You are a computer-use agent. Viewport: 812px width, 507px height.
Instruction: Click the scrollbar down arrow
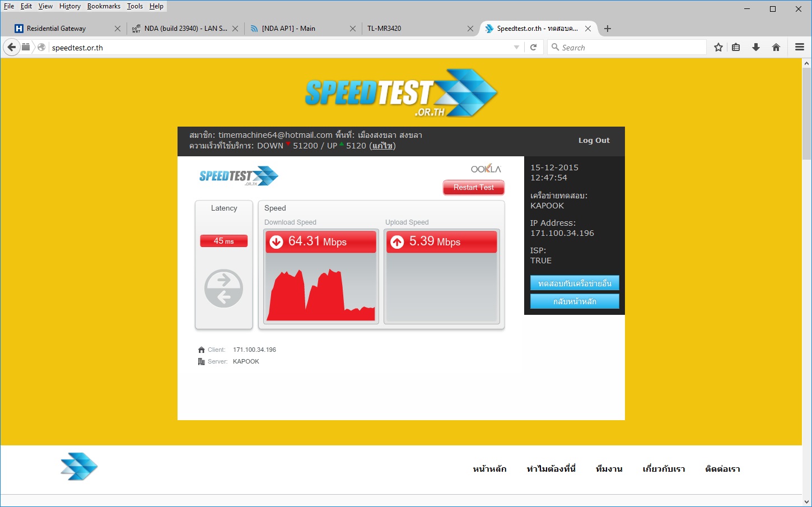point(807,502)
